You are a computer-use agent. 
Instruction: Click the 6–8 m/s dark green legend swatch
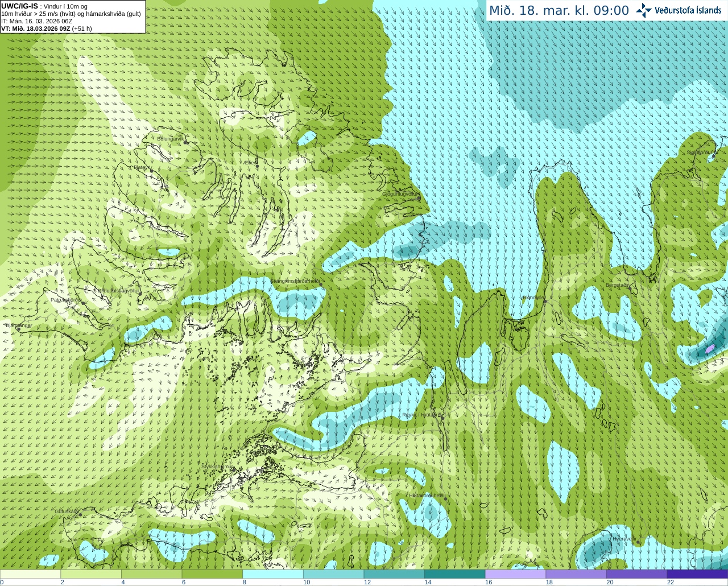pyautogui.click(x=212, y=574)
